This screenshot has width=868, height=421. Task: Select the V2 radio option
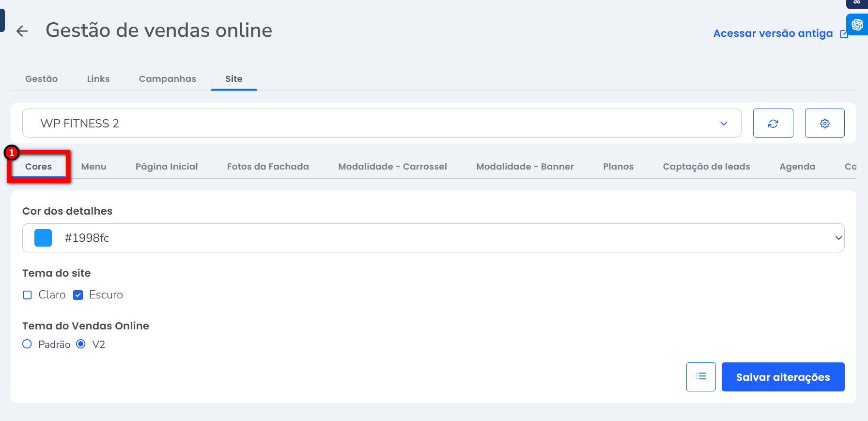[x=81, y=344]
